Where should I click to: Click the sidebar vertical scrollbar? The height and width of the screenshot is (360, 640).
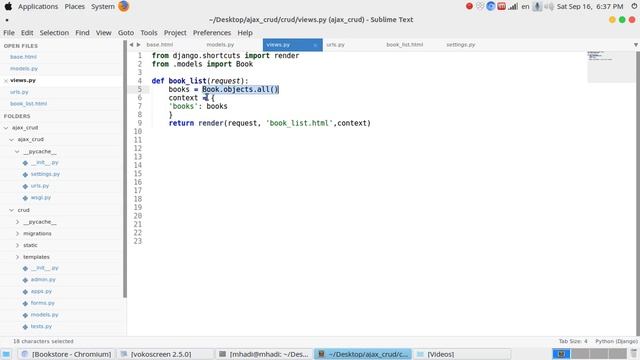(125, 169)
